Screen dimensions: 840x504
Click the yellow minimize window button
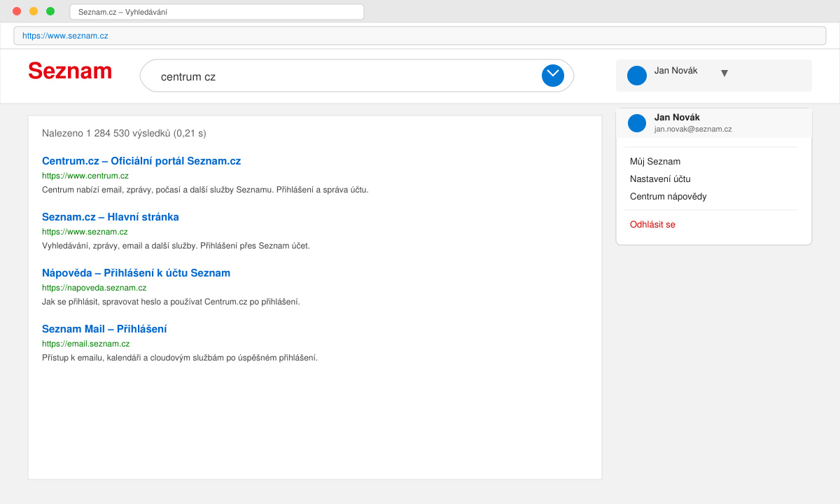(x=34, y=11)
